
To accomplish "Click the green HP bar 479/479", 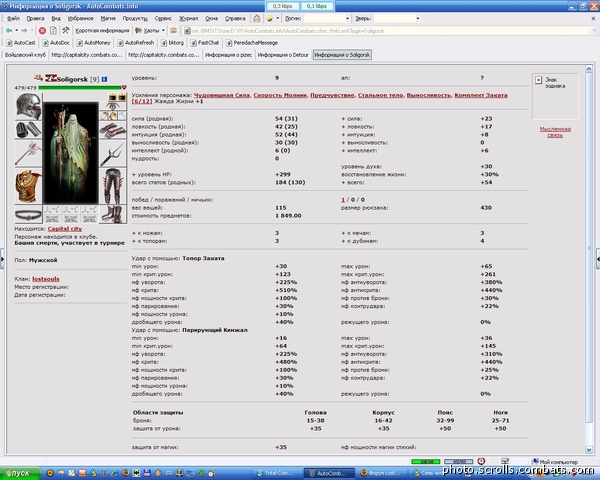I will click(x=80, y=88).
